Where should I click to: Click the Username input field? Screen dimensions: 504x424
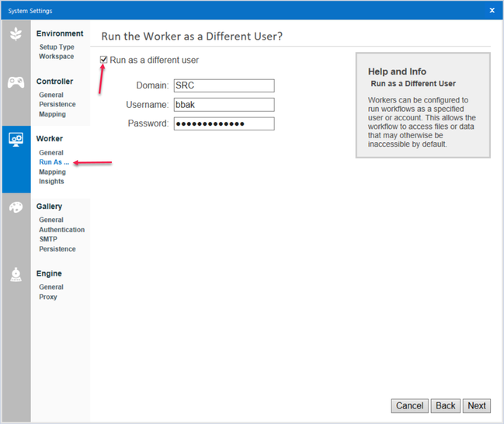coord(224,105)
